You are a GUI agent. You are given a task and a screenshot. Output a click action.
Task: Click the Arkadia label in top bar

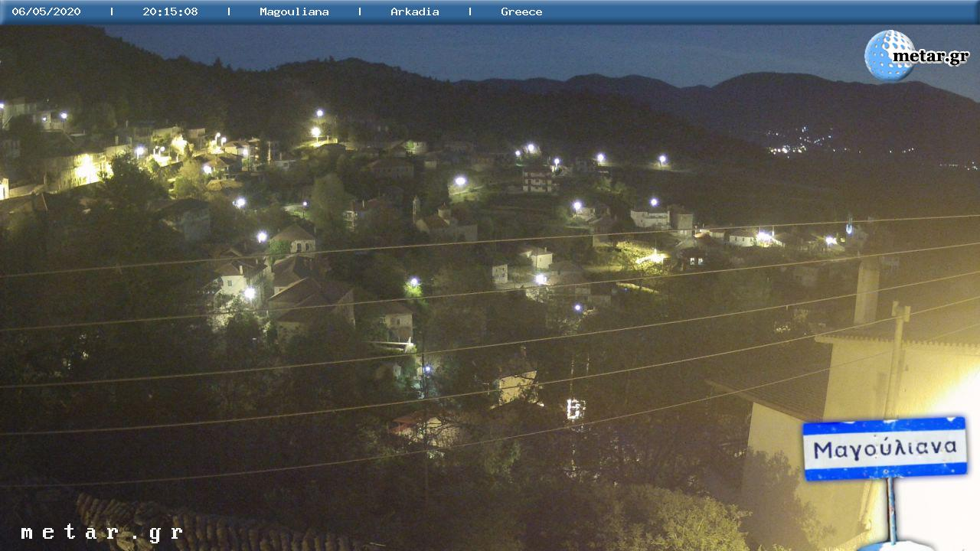[x=414, y=11]
